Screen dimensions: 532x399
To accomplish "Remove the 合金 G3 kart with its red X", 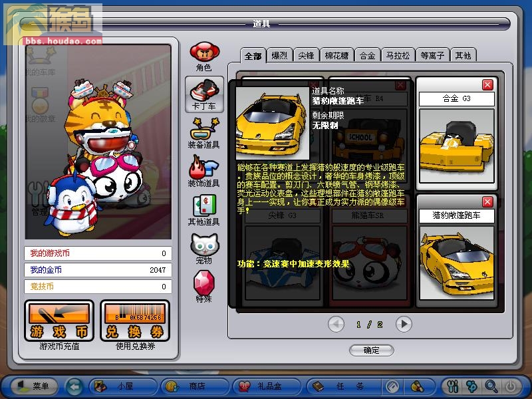I will point(487,85).
